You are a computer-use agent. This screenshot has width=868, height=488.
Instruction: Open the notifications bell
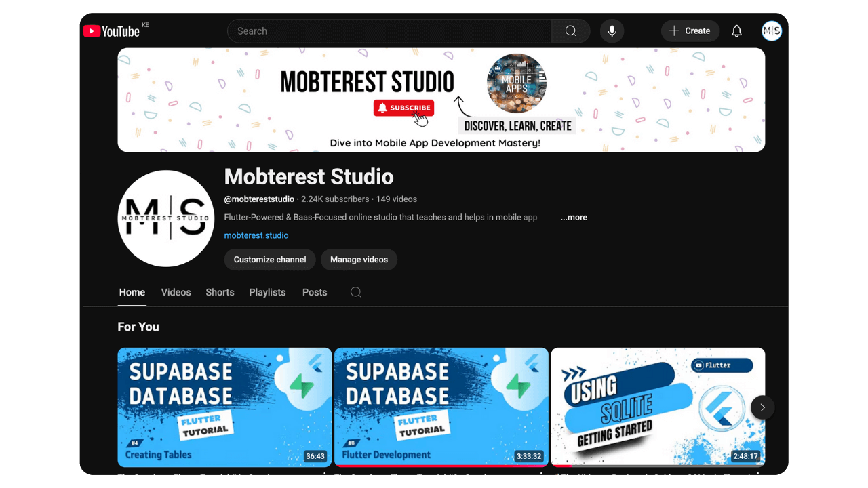tap(736, 31)
